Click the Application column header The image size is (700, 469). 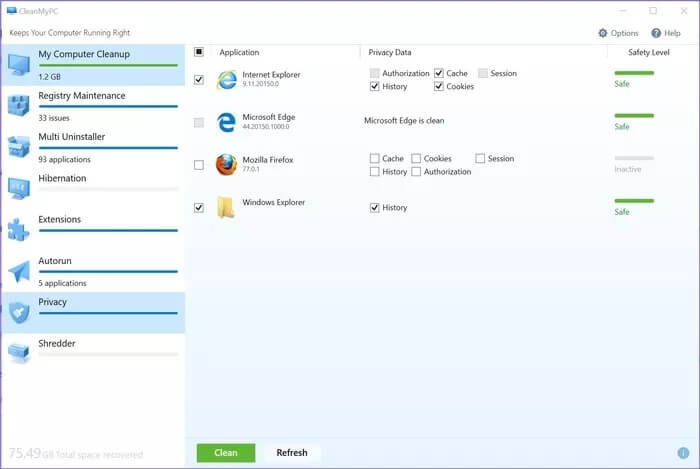[x=239, y=52]
